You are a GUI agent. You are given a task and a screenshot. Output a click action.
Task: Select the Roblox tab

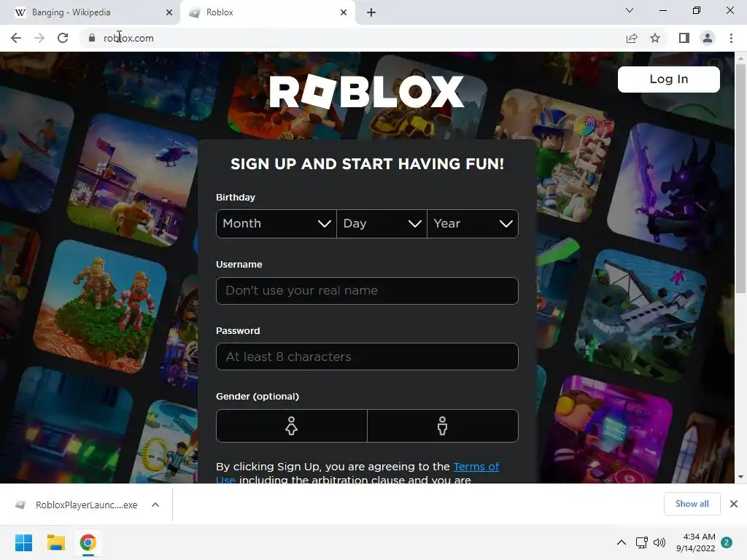pos(267,12)
